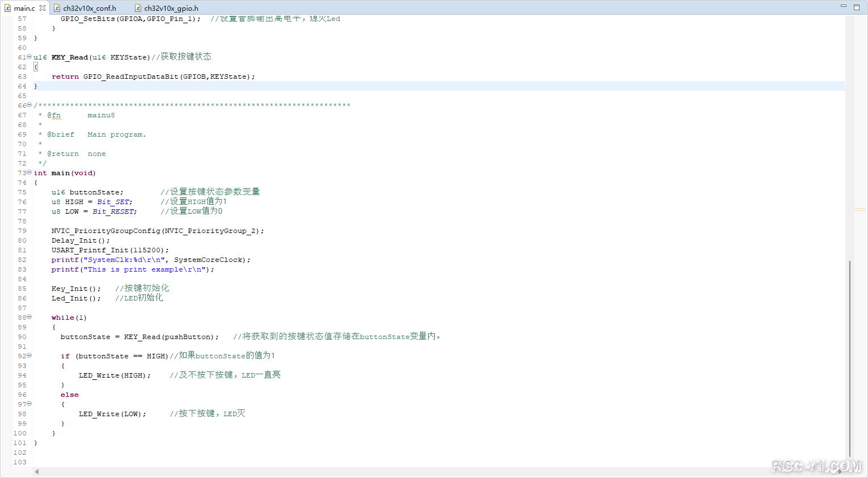
Task: Click the overview ruler marker on the right edge
Action: (860, 210)
